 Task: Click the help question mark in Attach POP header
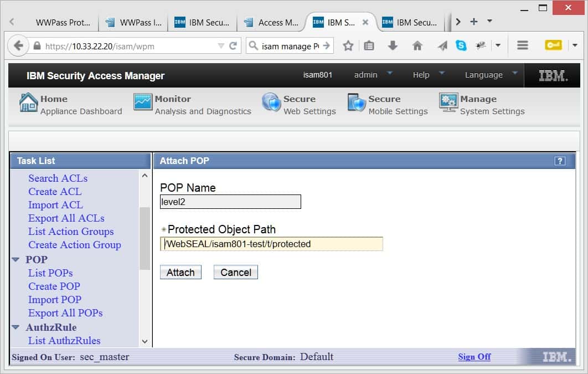pos(559,161)
